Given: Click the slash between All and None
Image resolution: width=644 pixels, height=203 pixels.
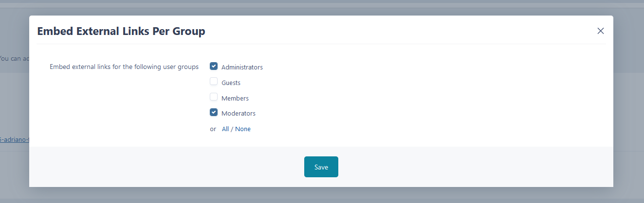Looking at the screenshot, I should coord(232,129).
